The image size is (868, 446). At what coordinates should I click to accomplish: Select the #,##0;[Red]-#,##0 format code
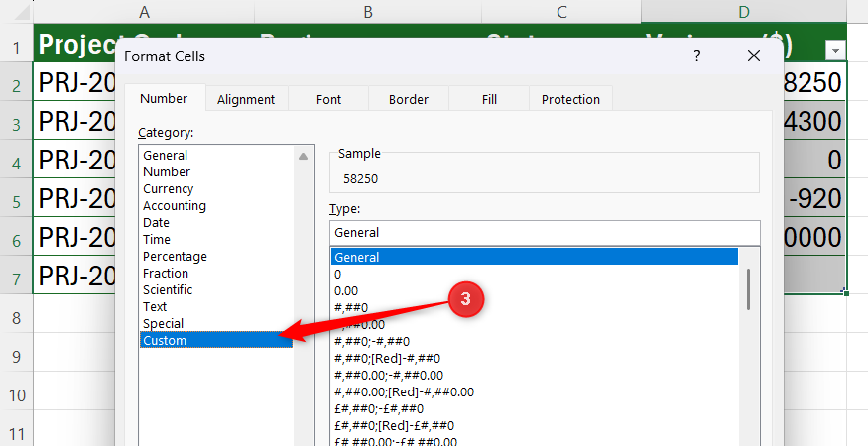click(x=535, y=359)
